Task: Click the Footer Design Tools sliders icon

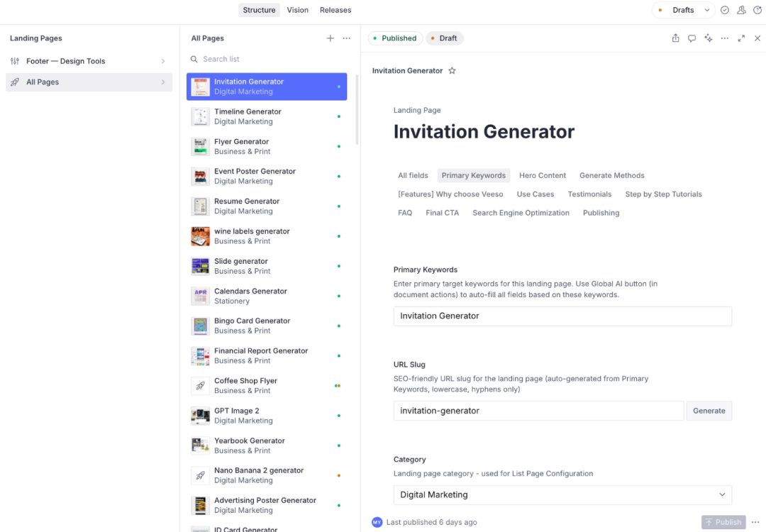Action: [x=15, y=61]
